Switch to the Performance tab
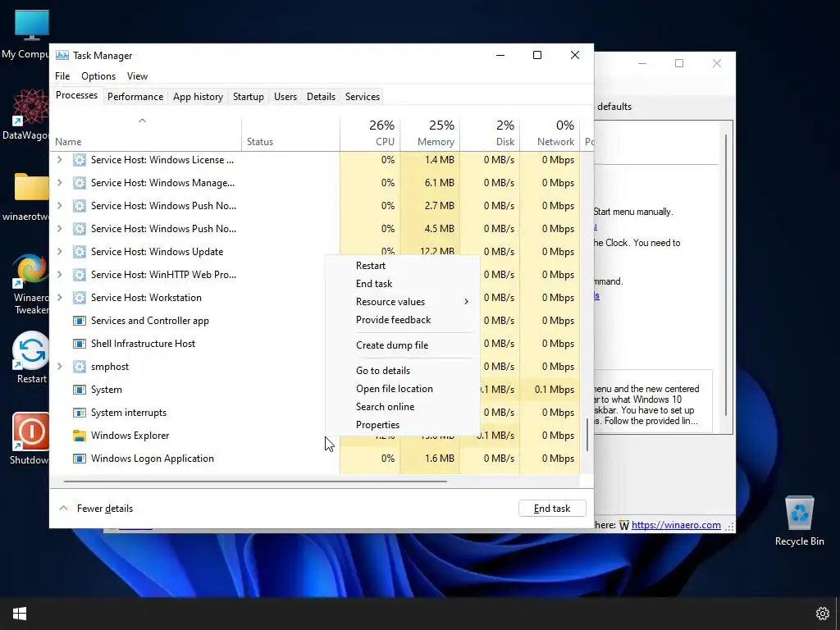The width and height of the screenshot is (840, 630). 135,97
